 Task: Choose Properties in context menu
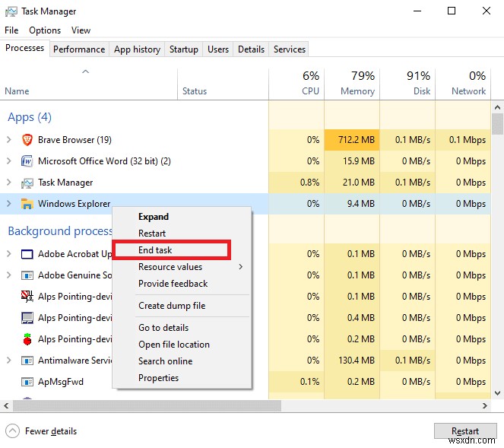pos(182,378)
